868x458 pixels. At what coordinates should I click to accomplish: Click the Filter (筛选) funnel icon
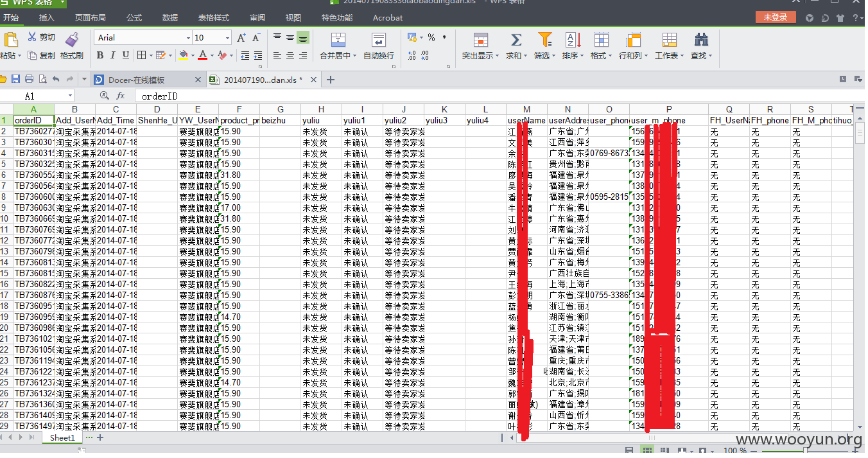click(x=544, y=39)
